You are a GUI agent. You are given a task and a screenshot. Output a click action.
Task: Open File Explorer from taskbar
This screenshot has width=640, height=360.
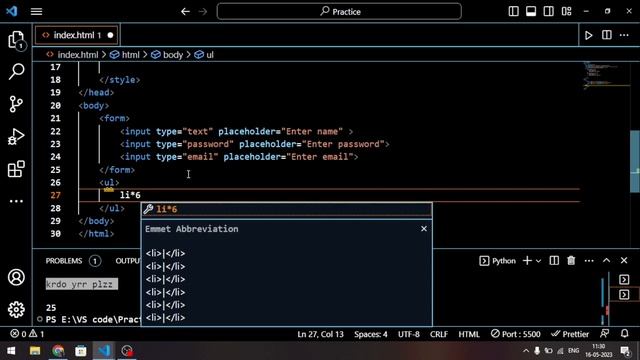pyautogui.click(x=35, y=351)
